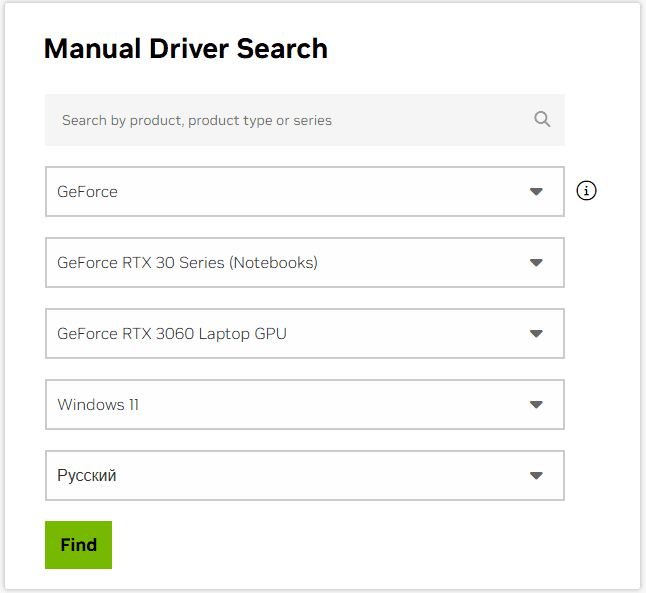646x593 pixels.
Task: Click the "Русский" label text
Action: (87, 476)
